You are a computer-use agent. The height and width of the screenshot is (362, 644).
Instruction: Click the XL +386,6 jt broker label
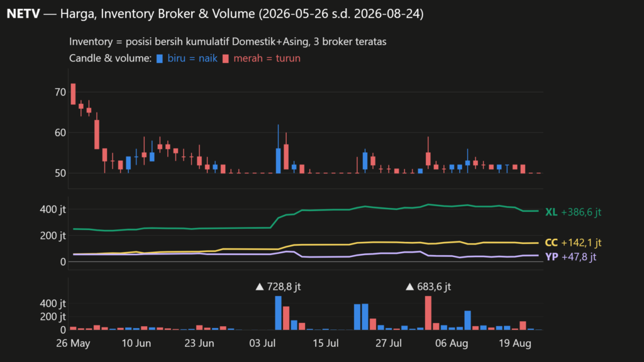[x=573, y=212]
